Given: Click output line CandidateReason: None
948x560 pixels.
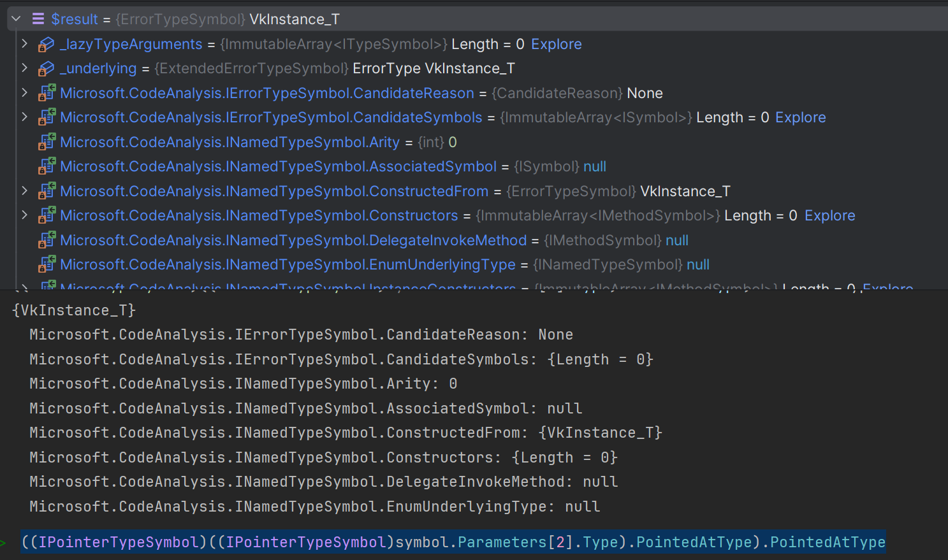Looking at the screenshot, I should click(x=301, y=334).
